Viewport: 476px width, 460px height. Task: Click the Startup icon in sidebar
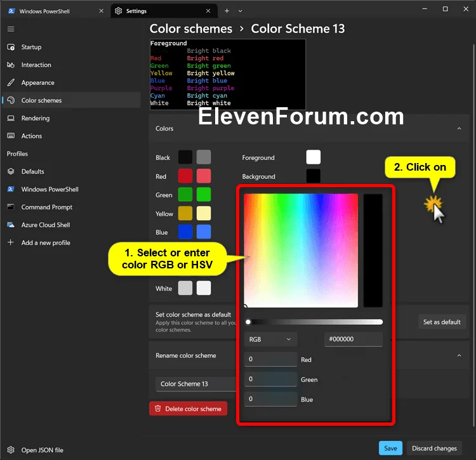coord(11,47)
